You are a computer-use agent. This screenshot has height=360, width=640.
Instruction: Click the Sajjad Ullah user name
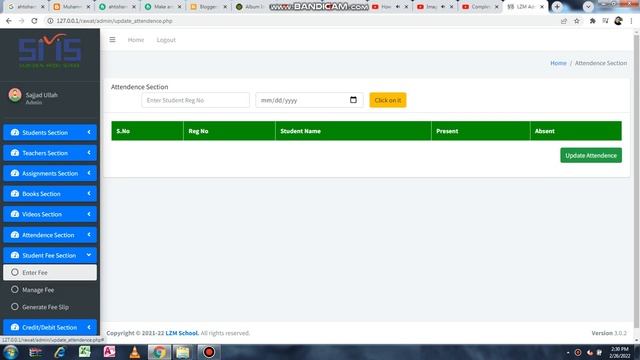click(x=42, y=95)
